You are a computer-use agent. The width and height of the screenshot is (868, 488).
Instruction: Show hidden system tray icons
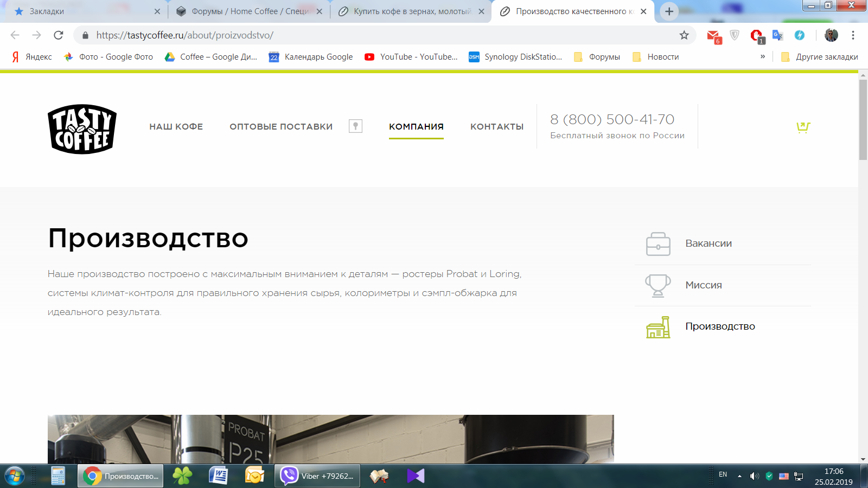point(739,476)
